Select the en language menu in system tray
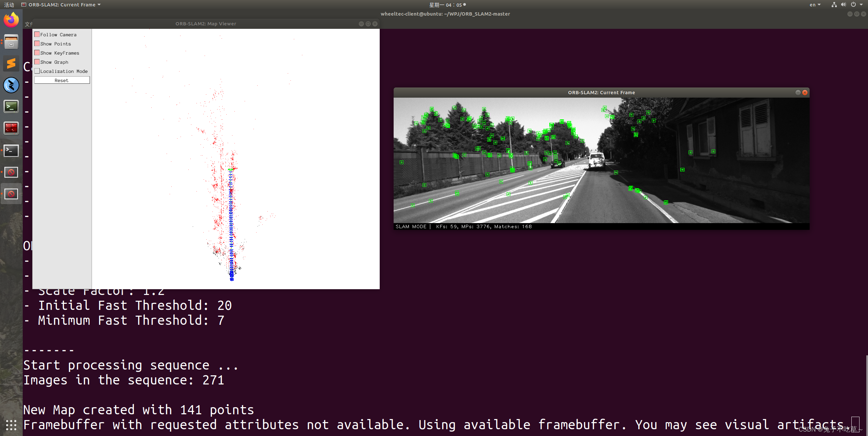Viewport: 868px width, 436px height. point(813,4)
